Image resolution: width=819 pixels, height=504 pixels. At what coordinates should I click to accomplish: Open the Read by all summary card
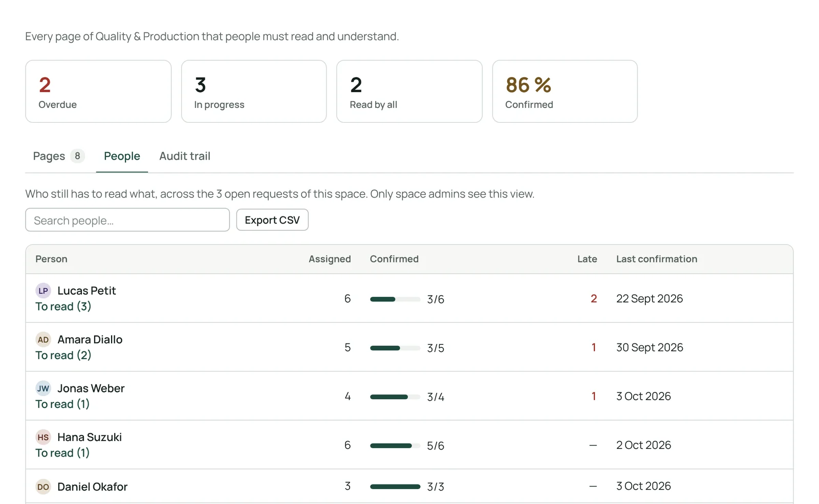pos(409,92)
